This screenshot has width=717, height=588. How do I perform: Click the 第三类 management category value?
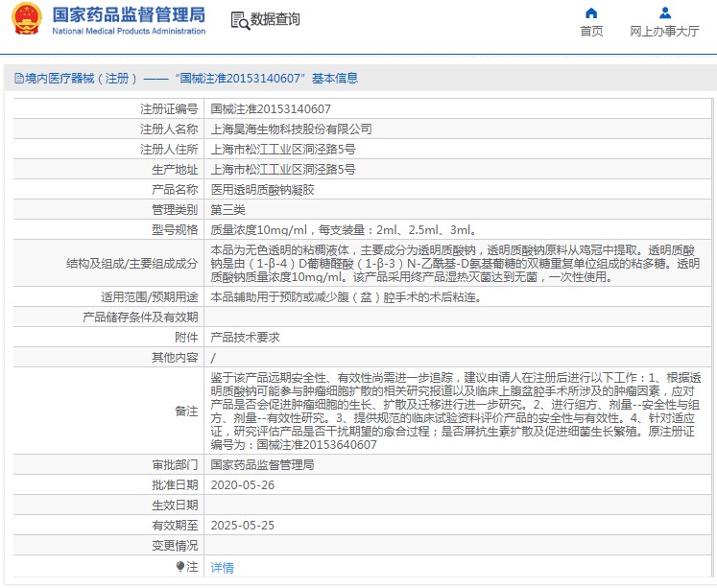click(x=227, y=210)
